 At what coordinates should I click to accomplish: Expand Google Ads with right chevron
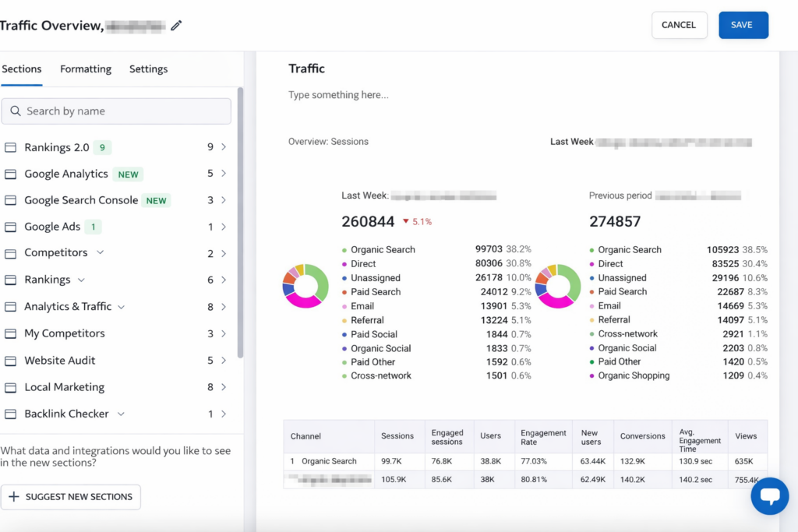224,227
